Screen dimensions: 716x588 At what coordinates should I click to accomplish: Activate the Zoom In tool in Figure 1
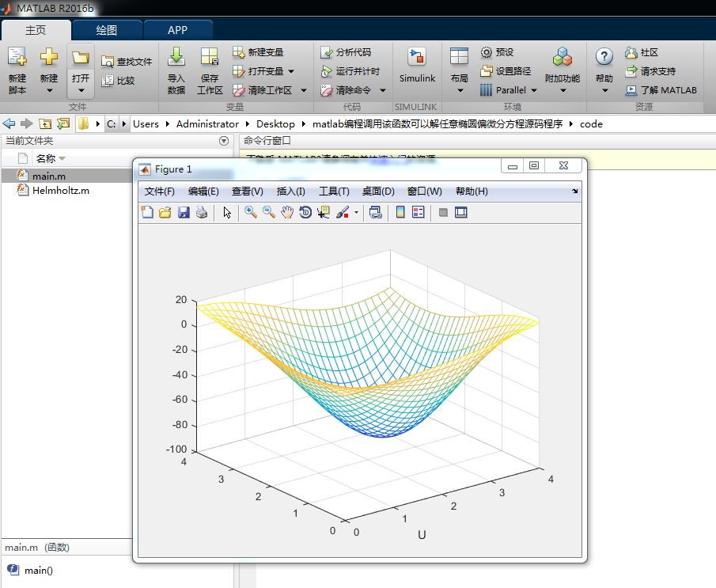pyautogui.click(x=251, y=212)
